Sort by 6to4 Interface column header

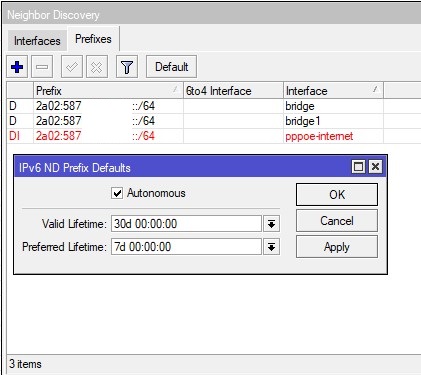coord(233,91)
